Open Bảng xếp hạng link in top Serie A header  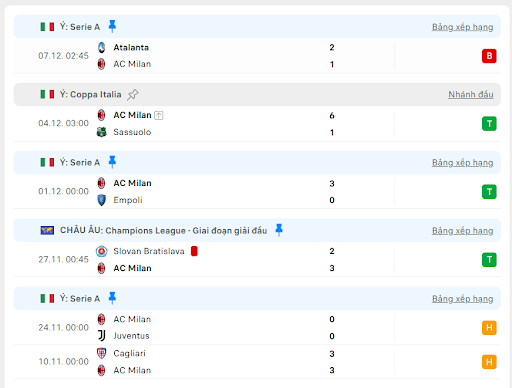pyautogui.click(x=463, y=27)
